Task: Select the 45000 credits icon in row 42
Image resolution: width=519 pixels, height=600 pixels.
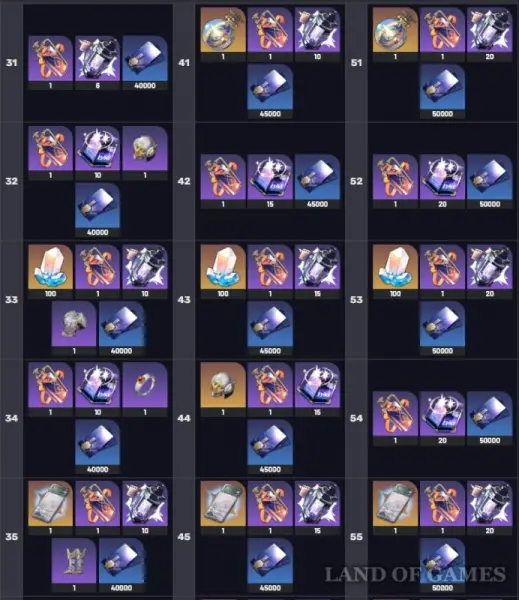Action: coord(317,177)
